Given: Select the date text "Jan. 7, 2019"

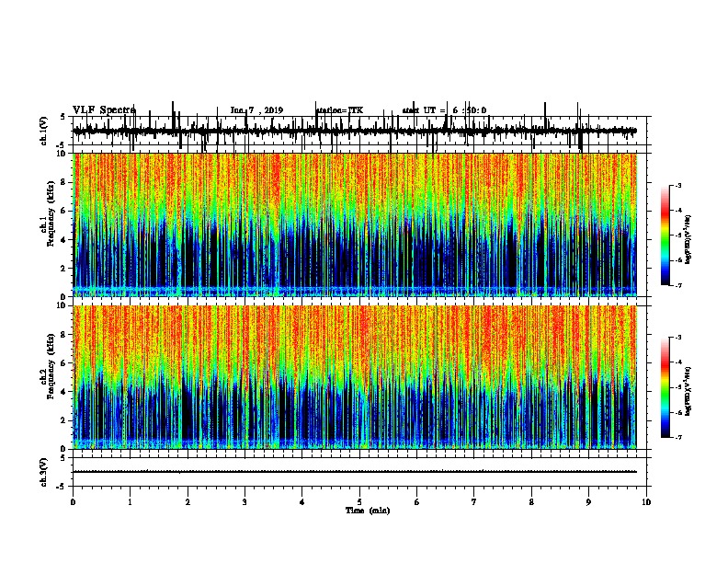Looking at the screenshot, I should pos(256,110).
